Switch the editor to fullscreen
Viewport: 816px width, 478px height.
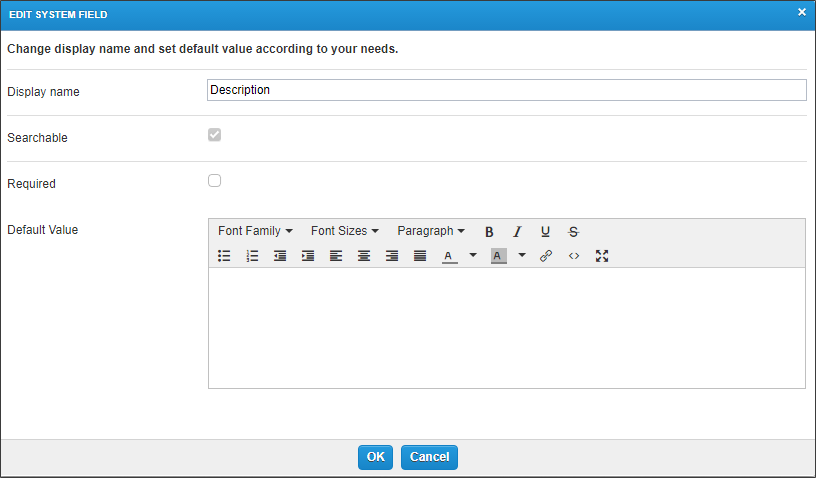pyautogui.click(x=602, y=256)
